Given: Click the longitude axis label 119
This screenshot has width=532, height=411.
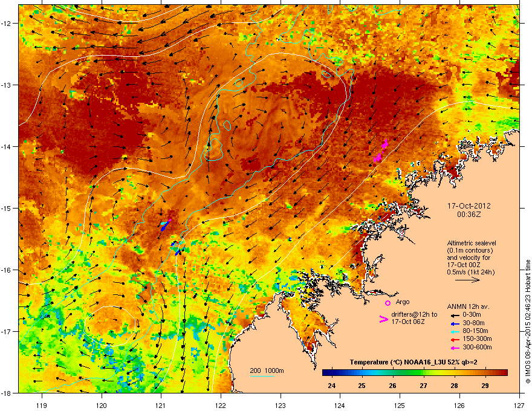Looking at the screenshot, I should [x=42, y=405].
